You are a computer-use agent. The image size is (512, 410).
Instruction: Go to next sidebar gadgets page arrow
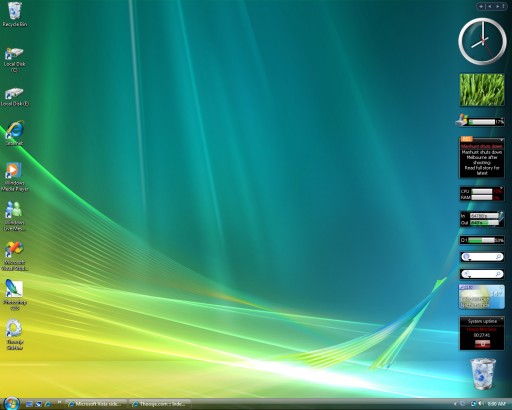pyautogui.click(x=497, y=6)
